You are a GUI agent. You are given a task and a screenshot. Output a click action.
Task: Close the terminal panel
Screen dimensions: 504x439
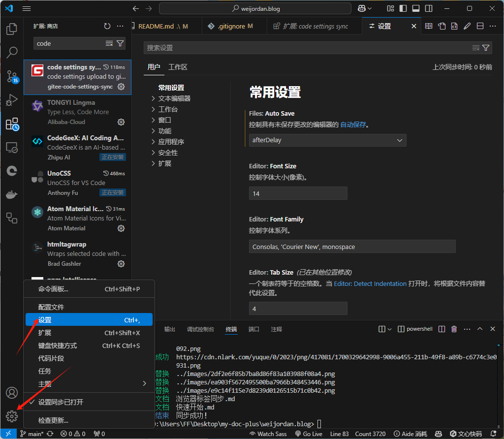pos(493,329)
